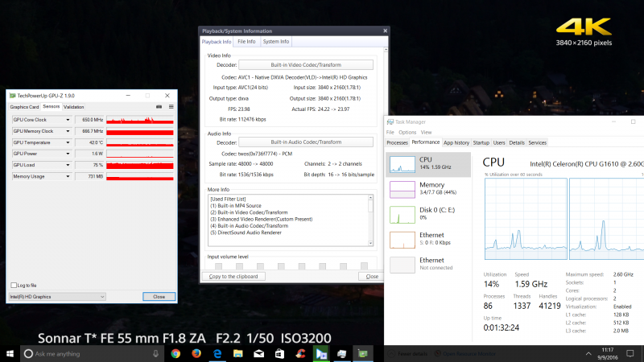Switch to the Graphics Card tab in GPU-Z
This screenshot has height=362, width=644.
[24, 107]
